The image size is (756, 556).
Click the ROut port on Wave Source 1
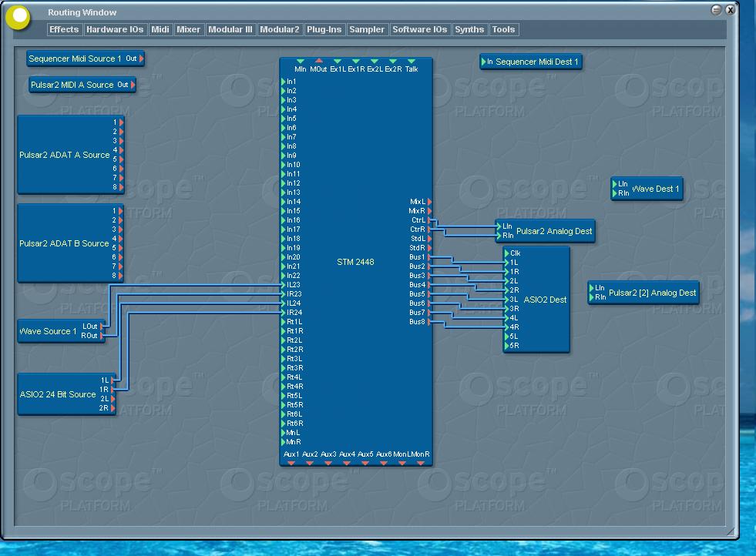102,335
